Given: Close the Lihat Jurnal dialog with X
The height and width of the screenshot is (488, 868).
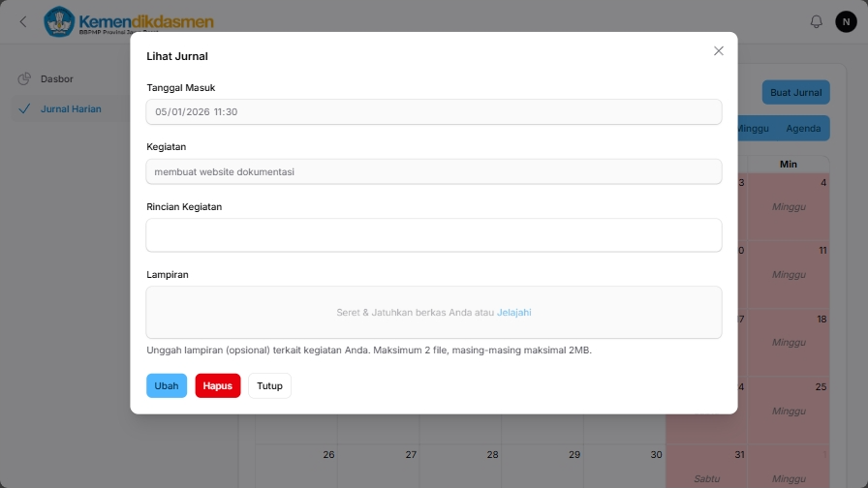Looking at the screenshot, I should 718,51.
